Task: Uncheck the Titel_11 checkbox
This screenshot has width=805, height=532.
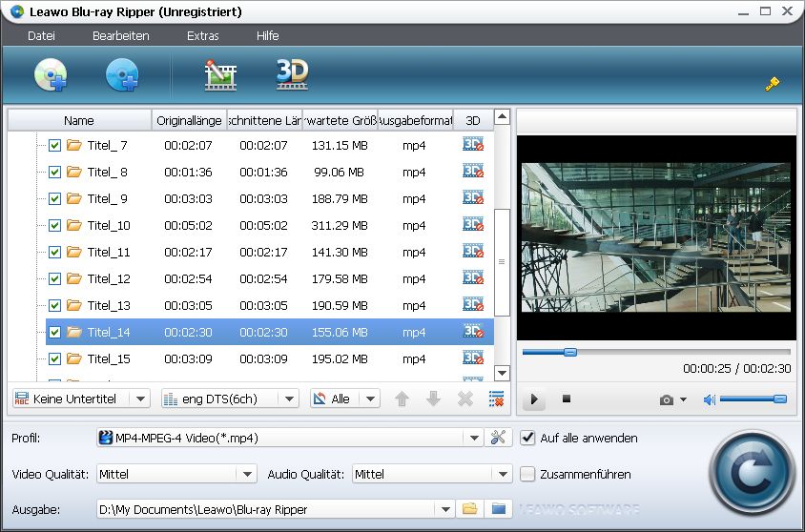Action: pyautogui.click(x=55, y=252)
